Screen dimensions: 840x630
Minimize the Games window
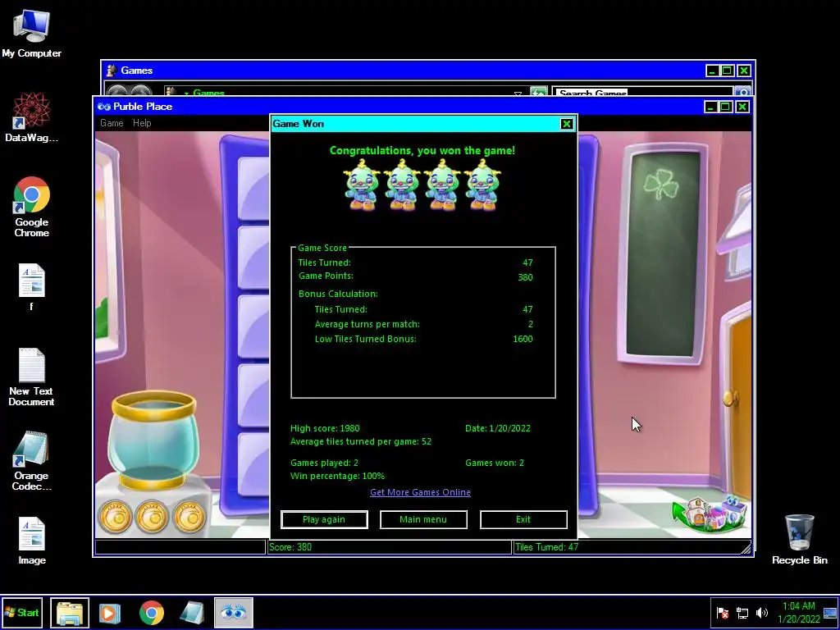[x=712, y=71]
